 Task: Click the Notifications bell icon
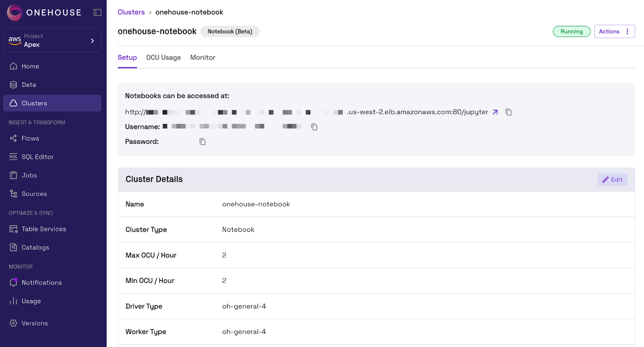[13, 282]
